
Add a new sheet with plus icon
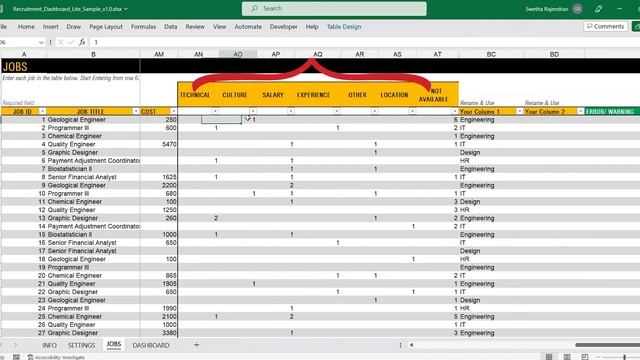[x=196, y=345]
